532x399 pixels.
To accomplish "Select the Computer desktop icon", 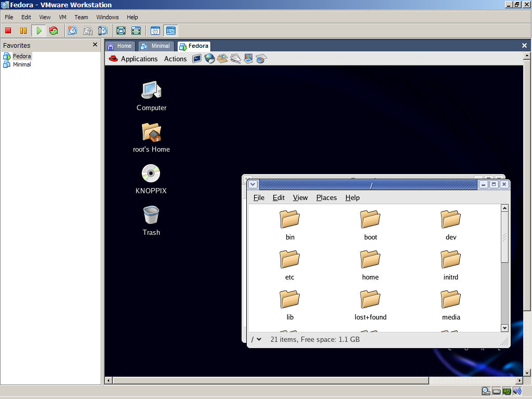I will (151, 96).
